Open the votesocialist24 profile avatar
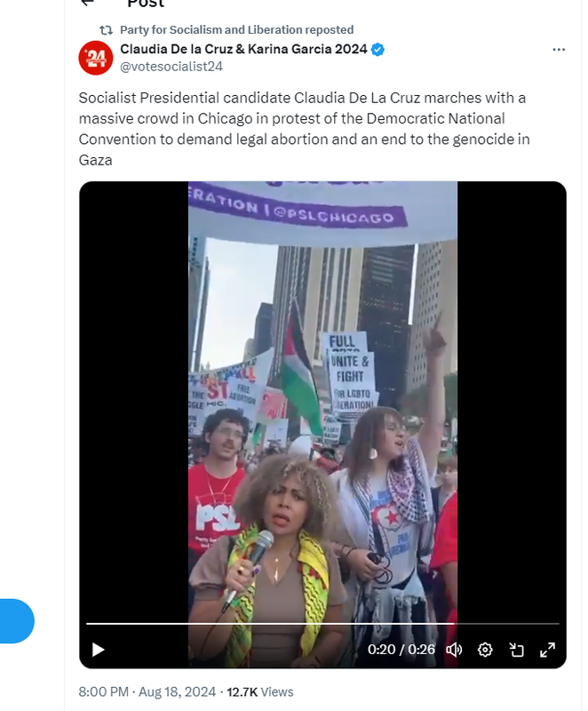 (x=96, y=58)
